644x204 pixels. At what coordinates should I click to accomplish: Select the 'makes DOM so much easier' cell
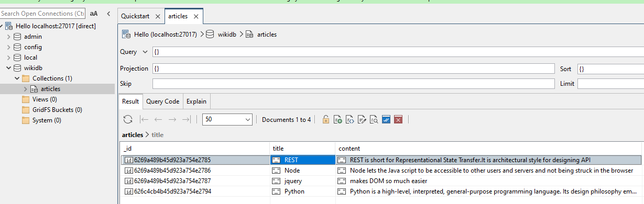coord(489,181)
